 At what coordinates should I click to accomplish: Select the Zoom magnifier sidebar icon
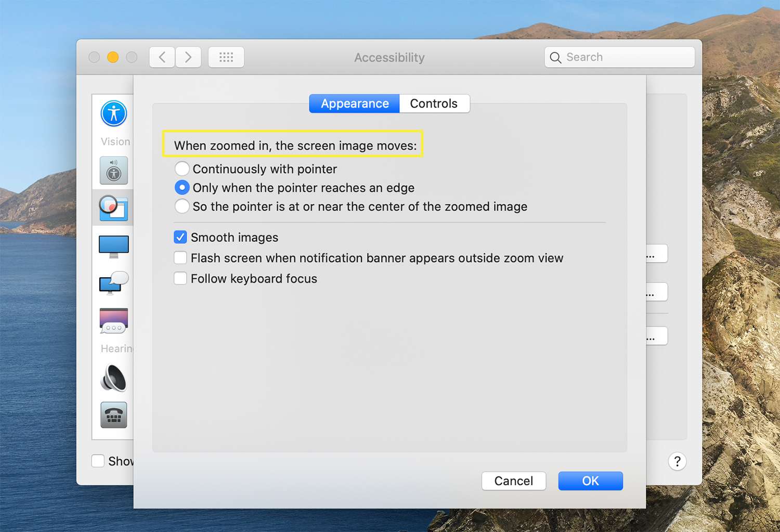113,207
